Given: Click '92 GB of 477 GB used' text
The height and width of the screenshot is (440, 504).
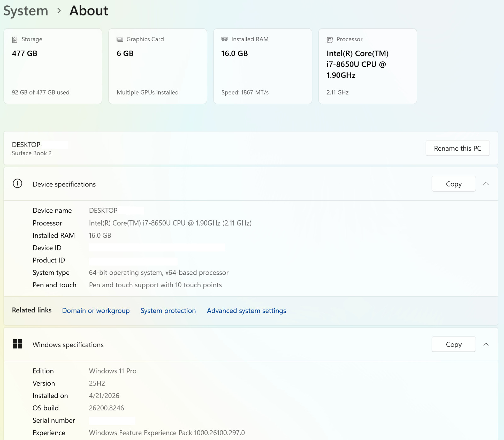Looking at the screenshot, I should (x=41, y=92).
